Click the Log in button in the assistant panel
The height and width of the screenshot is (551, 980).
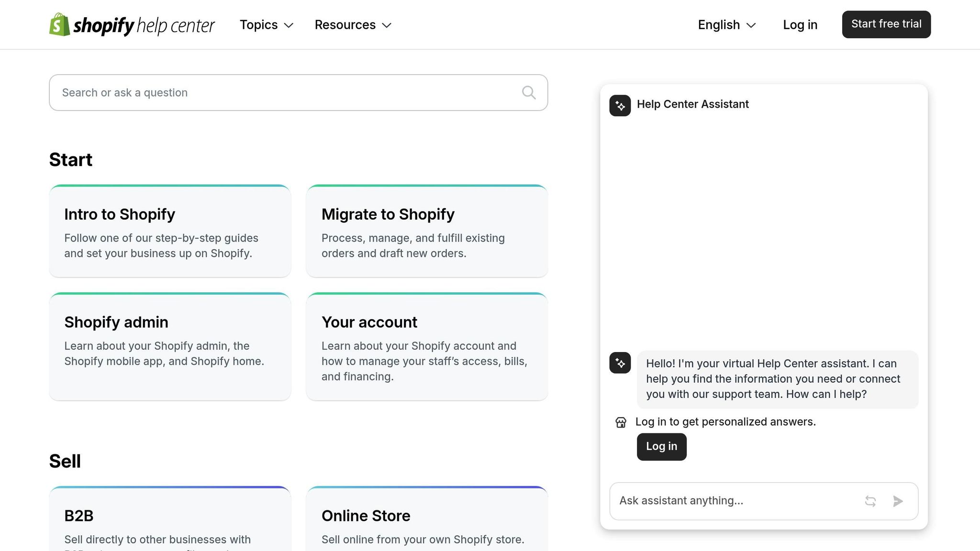point(661,446)
